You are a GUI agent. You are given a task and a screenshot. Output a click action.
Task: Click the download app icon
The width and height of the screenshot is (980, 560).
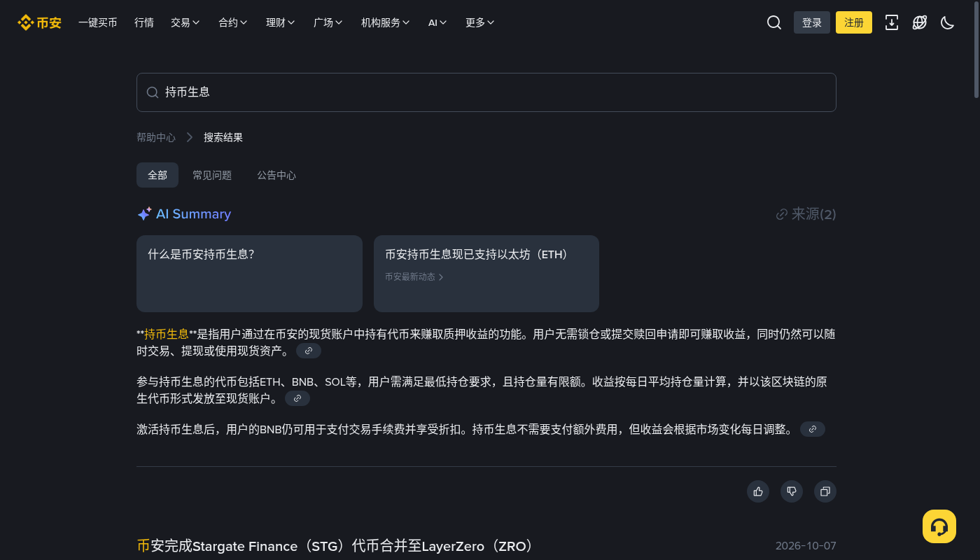pyautogui.click(x=892, y=22)
